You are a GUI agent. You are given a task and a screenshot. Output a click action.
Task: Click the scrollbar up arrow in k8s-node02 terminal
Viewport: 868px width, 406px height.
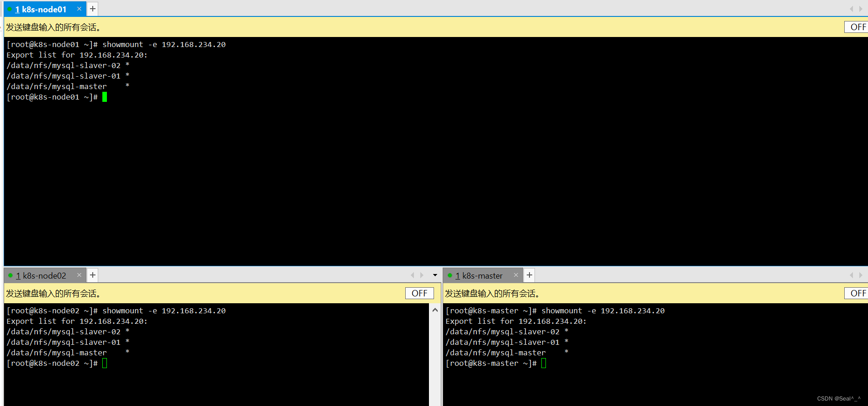(x=435, y=310)
